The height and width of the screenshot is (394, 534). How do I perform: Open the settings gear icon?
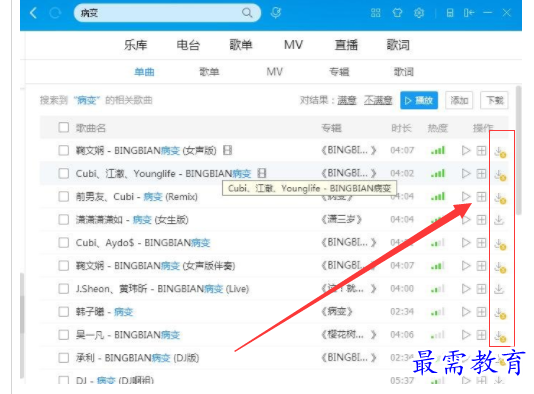[x=419, y=13]
